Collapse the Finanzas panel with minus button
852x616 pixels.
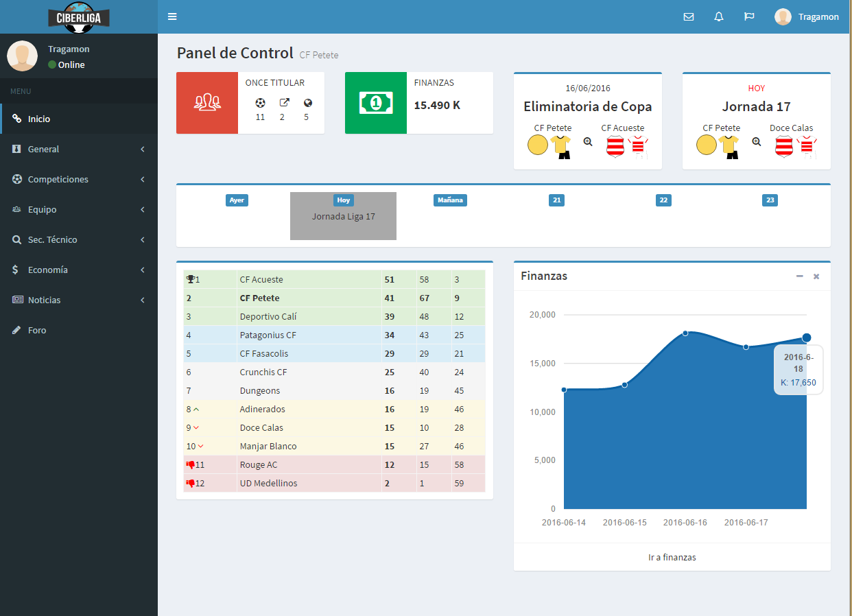799,276
